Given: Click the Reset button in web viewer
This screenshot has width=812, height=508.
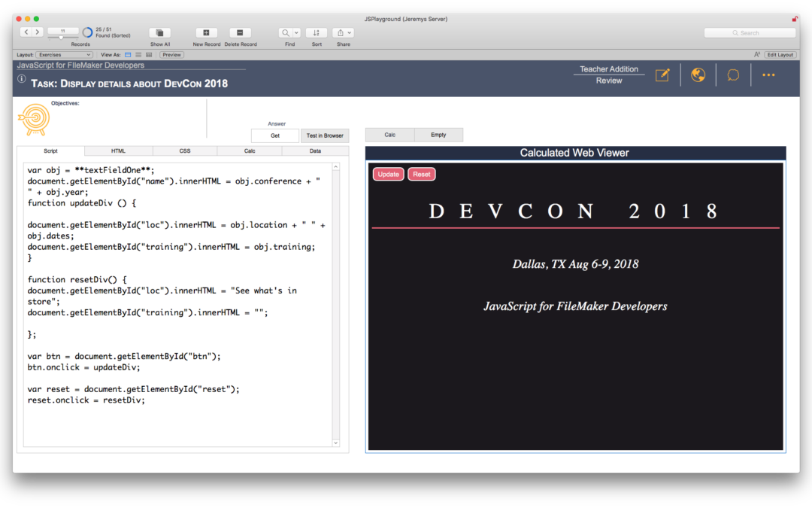Looking at the screenshot, I should (x=422, y=174).
